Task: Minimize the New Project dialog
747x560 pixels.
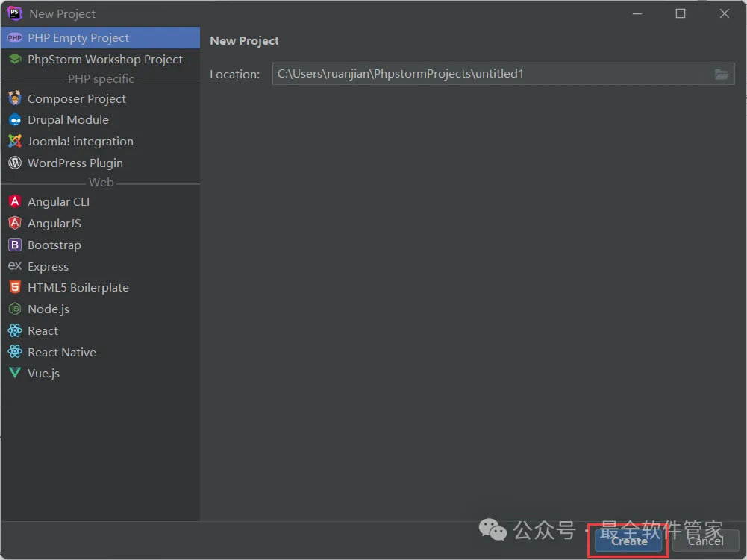Action: (637, 13)
